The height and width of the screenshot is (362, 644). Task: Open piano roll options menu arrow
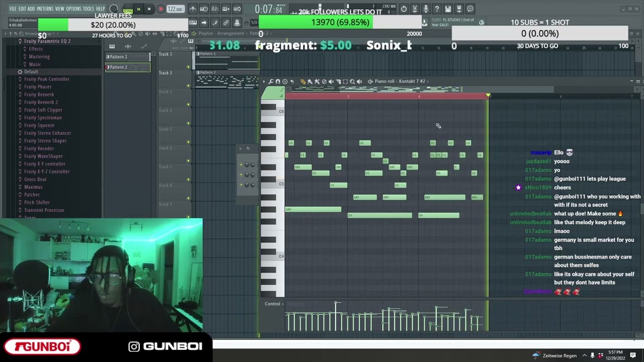click(x=264, y=81)
